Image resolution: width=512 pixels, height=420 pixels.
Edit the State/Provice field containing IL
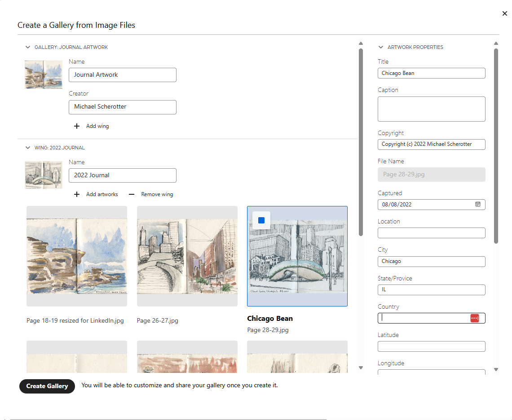[431, 290]
